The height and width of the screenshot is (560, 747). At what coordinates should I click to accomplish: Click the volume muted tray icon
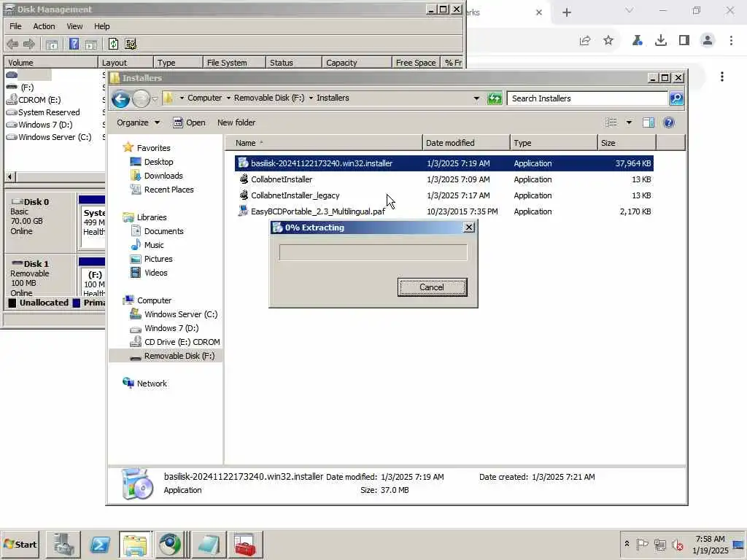[x=677, y=545]
